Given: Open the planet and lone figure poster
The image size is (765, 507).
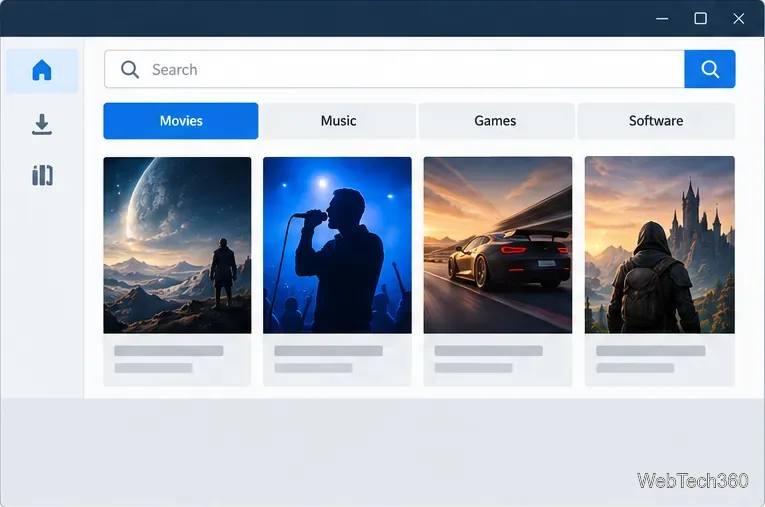Looking at the screenshot, I should coord(177,245).
